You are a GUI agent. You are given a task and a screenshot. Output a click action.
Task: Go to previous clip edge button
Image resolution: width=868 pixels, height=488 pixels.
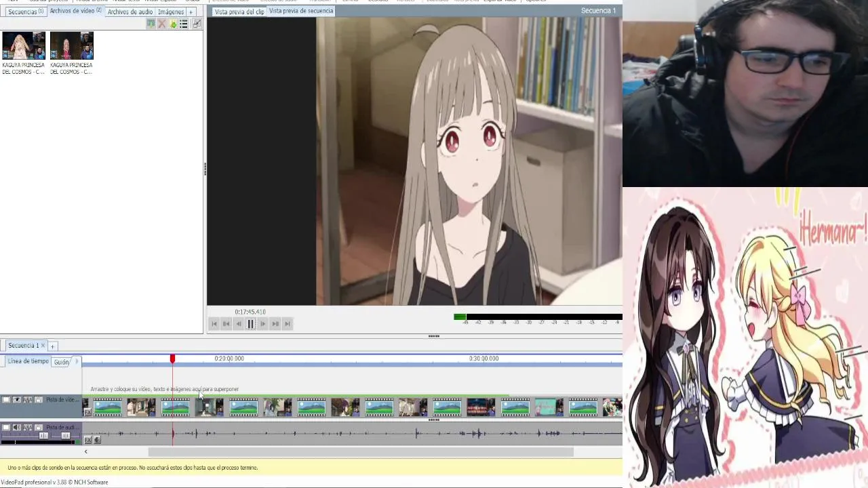point(226,324)
